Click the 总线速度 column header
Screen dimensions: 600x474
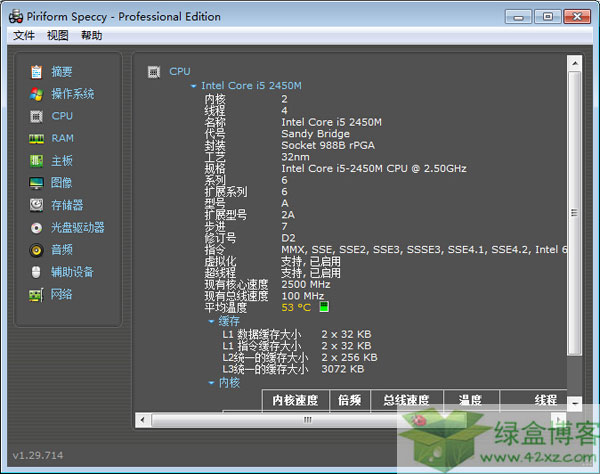[407, 400]
